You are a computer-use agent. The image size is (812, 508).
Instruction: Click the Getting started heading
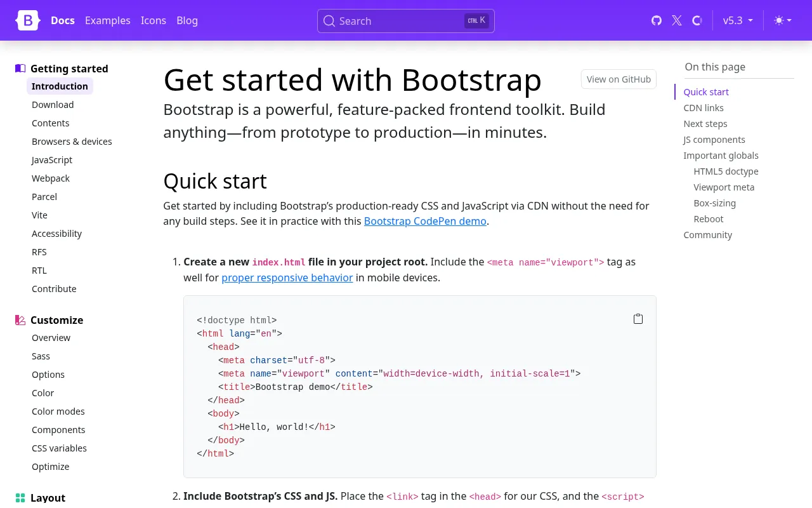point(69,69)
